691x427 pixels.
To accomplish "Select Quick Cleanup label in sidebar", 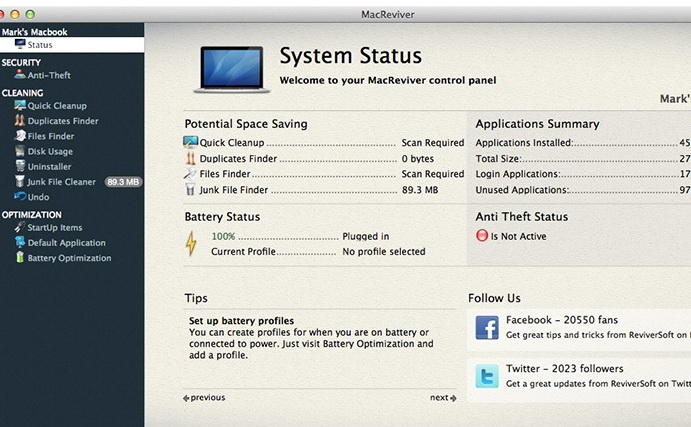I will [57, 106].
